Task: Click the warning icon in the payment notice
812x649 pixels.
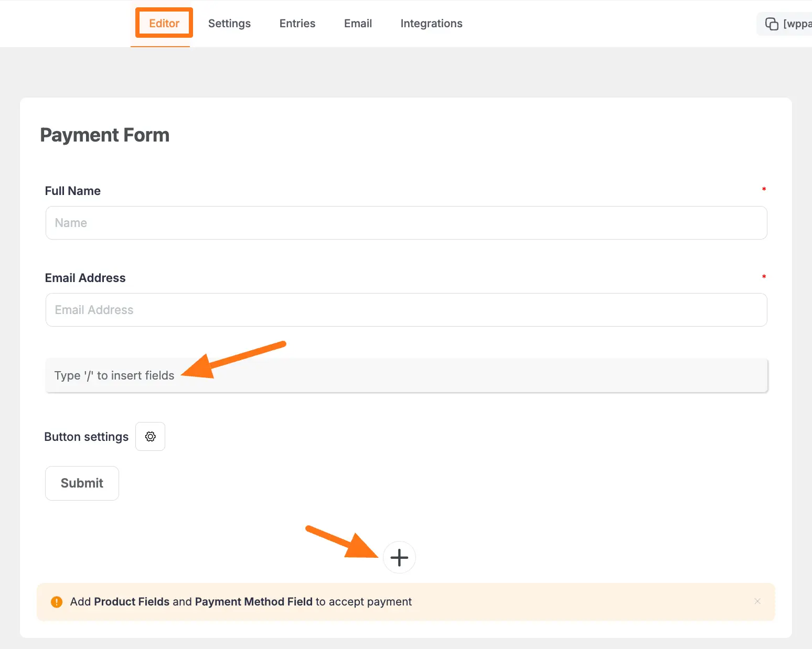Action: click(57, 602)
